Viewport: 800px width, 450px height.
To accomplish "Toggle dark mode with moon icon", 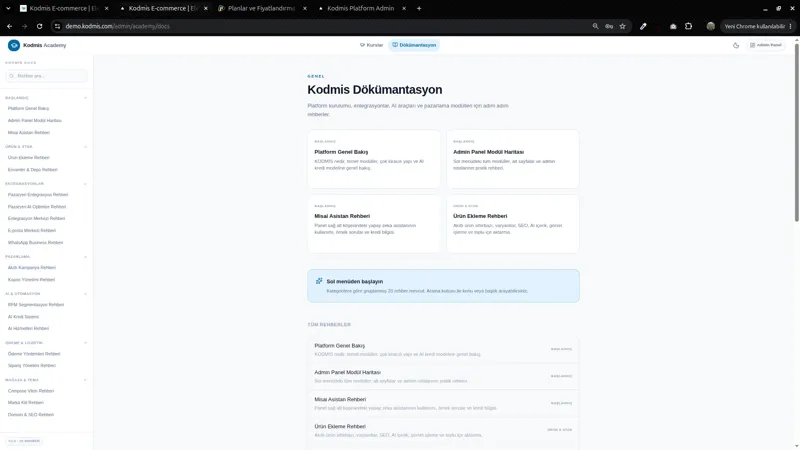I will click(x=736, y=45).
